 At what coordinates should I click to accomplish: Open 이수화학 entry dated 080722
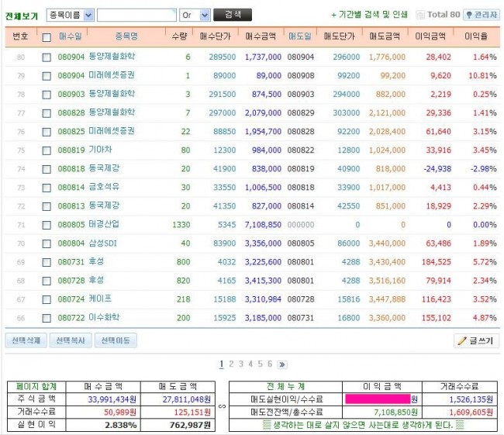[x=104, y=318]
